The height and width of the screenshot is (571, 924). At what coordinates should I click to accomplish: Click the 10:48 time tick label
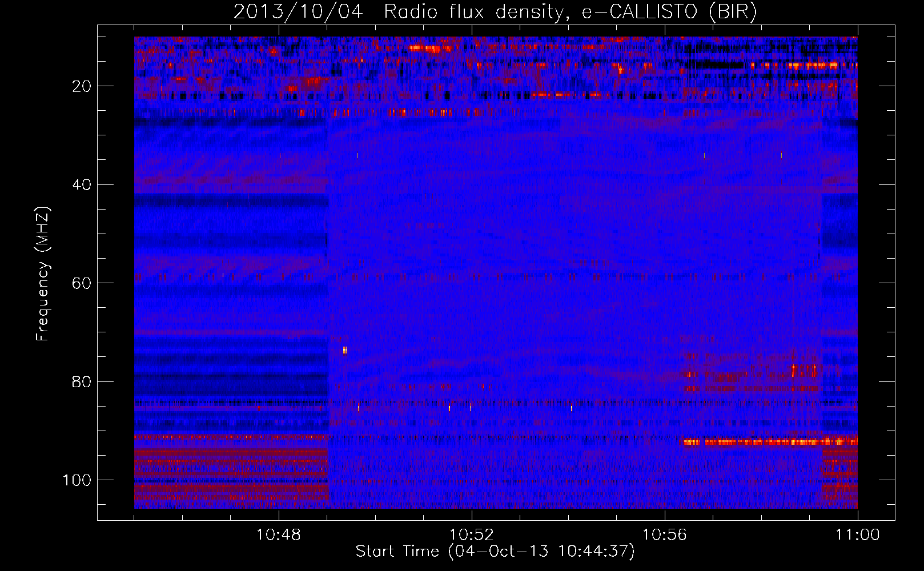[x=279, y=535]
